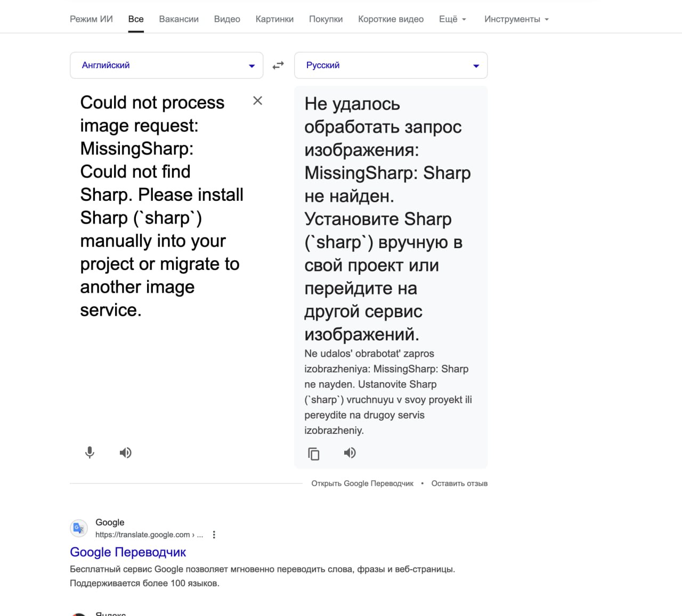This screenshot has height=616, width=682.
Task: Open target language dropdown Русский
Action: 391,65
